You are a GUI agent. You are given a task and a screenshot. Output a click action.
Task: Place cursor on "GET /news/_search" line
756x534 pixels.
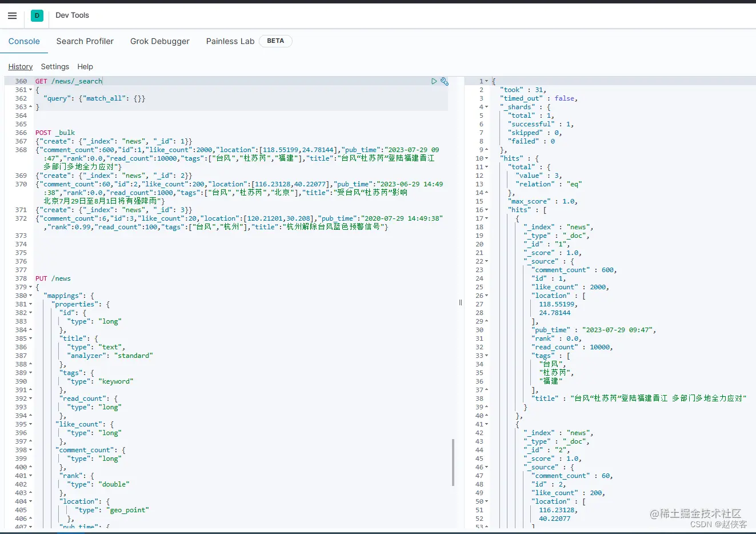pos(69,81)
